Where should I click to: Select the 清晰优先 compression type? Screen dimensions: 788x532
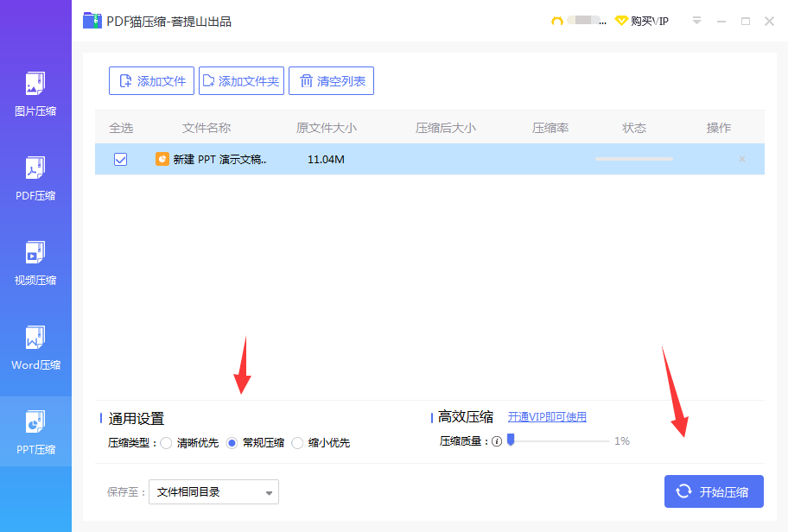167,443
